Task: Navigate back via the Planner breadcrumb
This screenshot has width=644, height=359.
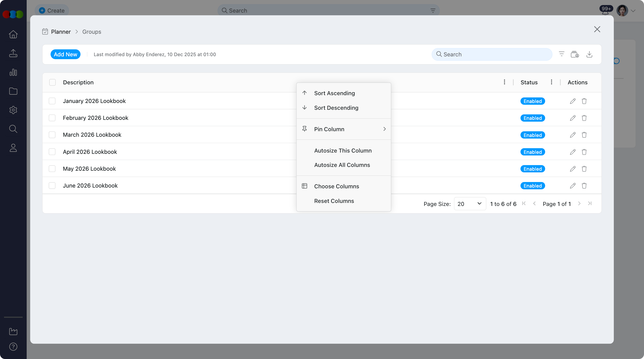Action: click(x=61, y=31)
